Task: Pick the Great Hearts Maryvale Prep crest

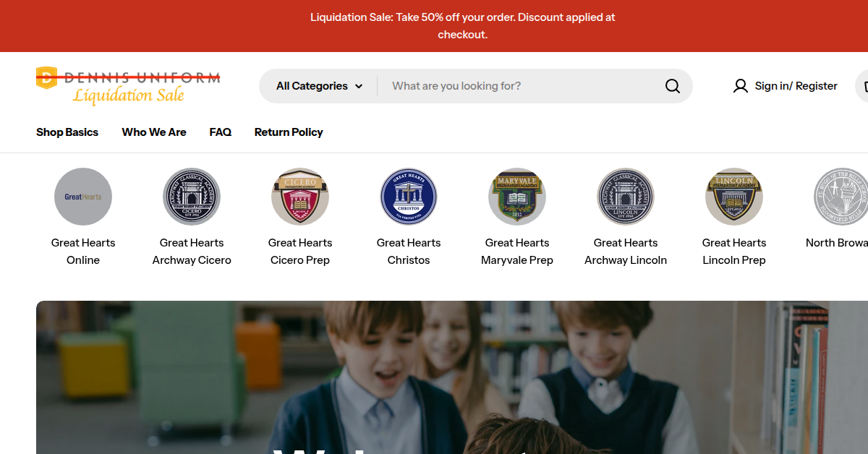Action: coord(517,197)
